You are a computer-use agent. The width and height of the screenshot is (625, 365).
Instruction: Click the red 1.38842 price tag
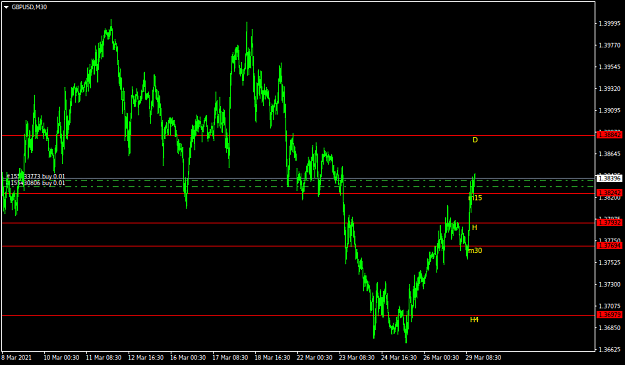pos(609,135)
